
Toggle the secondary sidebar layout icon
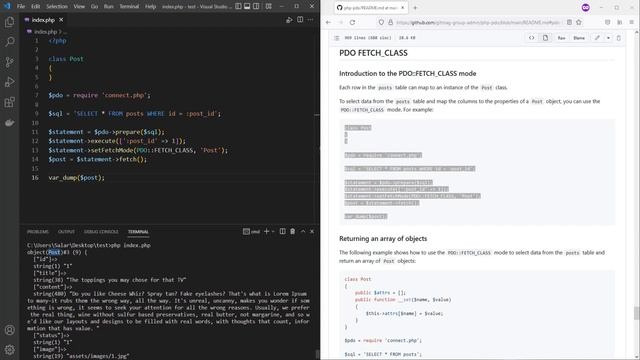(x=256, y=6)
